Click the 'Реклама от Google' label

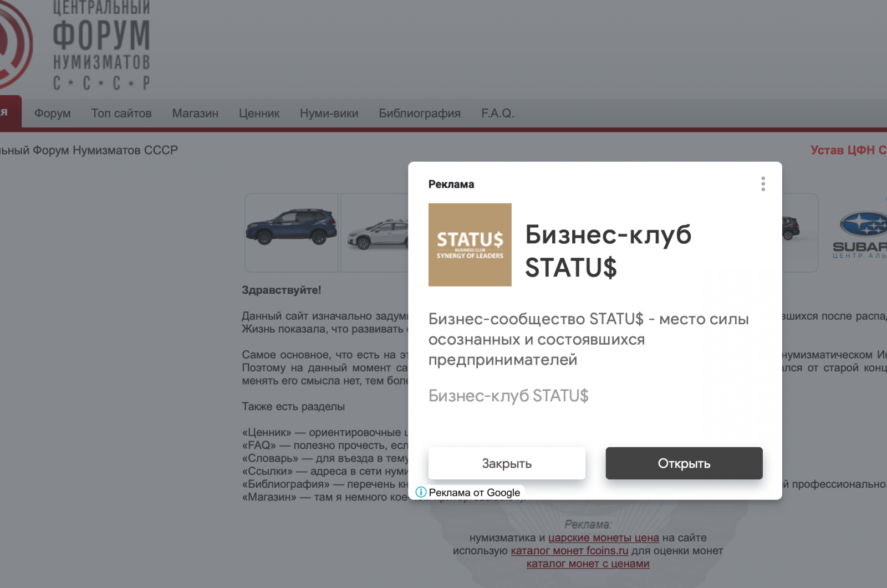click(x=474, y=492)
